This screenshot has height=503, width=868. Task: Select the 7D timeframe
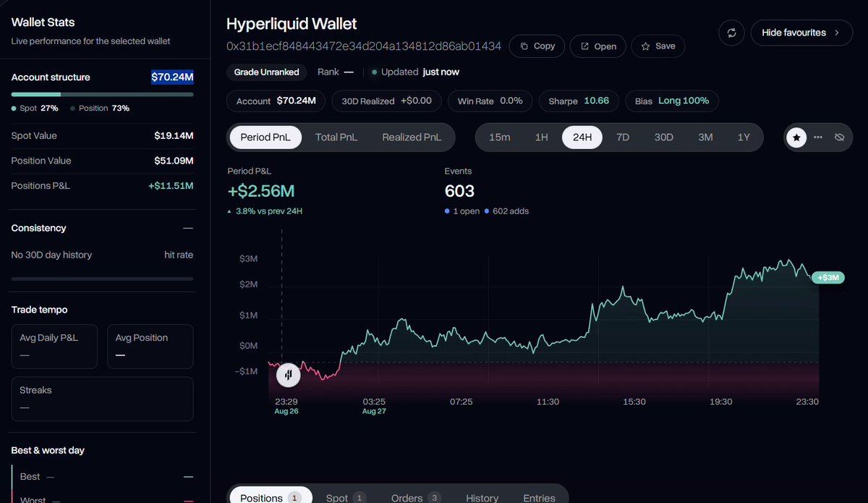(x=623, y=137)
